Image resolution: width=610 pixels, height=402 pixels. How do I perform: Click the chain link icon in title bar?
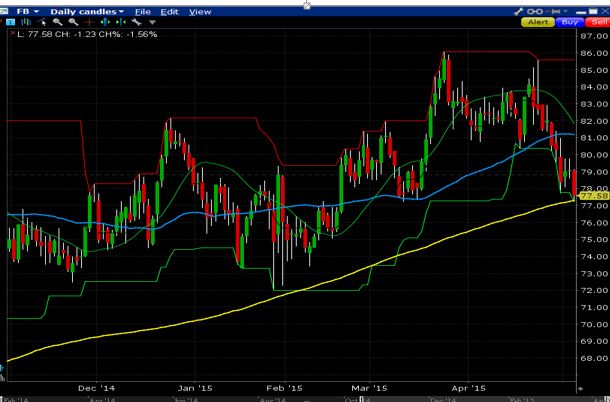(534, 10)
